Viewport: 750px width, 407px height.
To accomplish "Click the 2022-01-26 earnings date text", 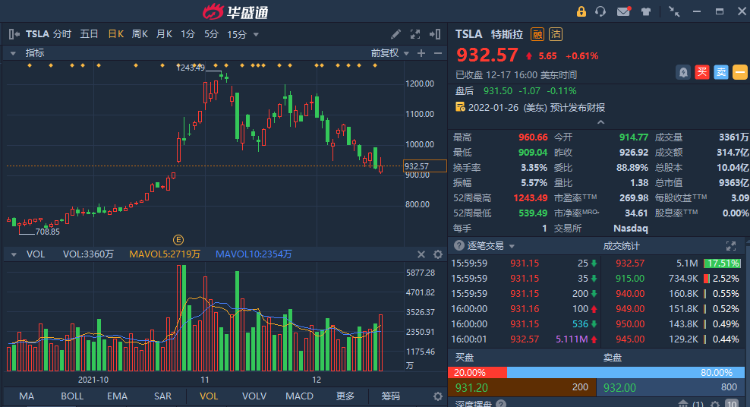I will tap(493, 108).
